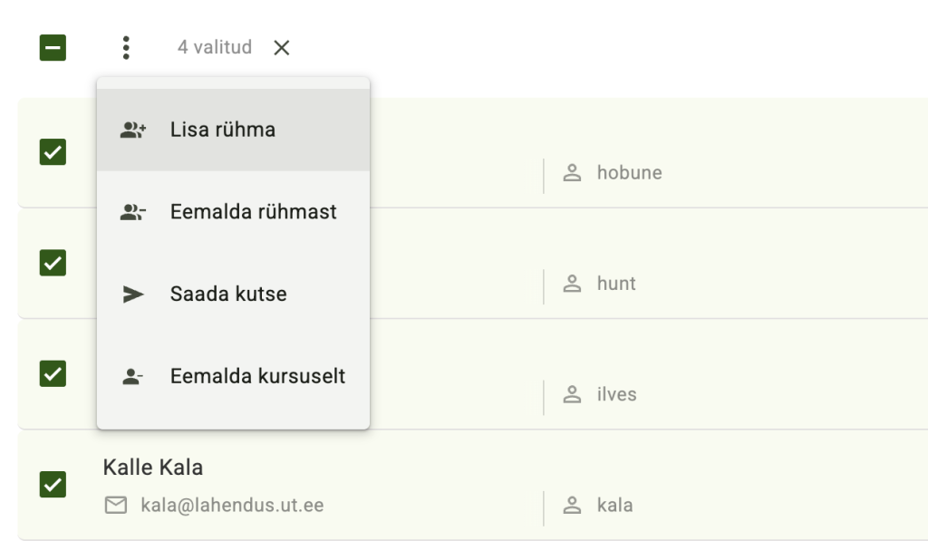Click the envelope icon beside kala@lahendus.ut.ee
The height and width of the screenshot is (560, 928).
[x=116, y=505]
